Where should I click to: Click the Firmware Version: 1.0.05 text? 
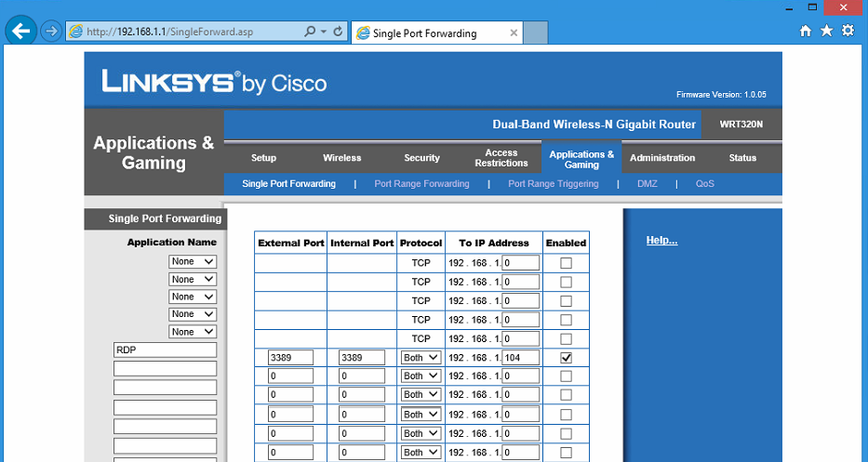pos(721,95)
